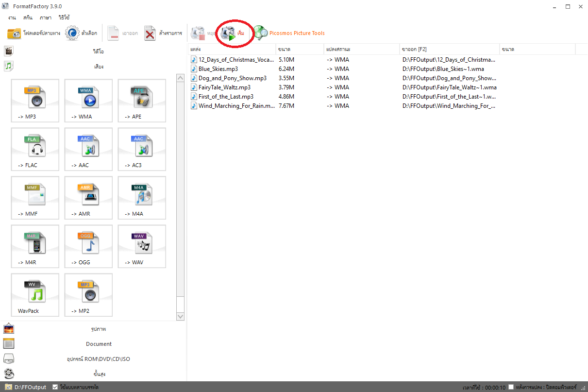Select the -> AMR format icon

pyautogui.click(x=88, y=198)
